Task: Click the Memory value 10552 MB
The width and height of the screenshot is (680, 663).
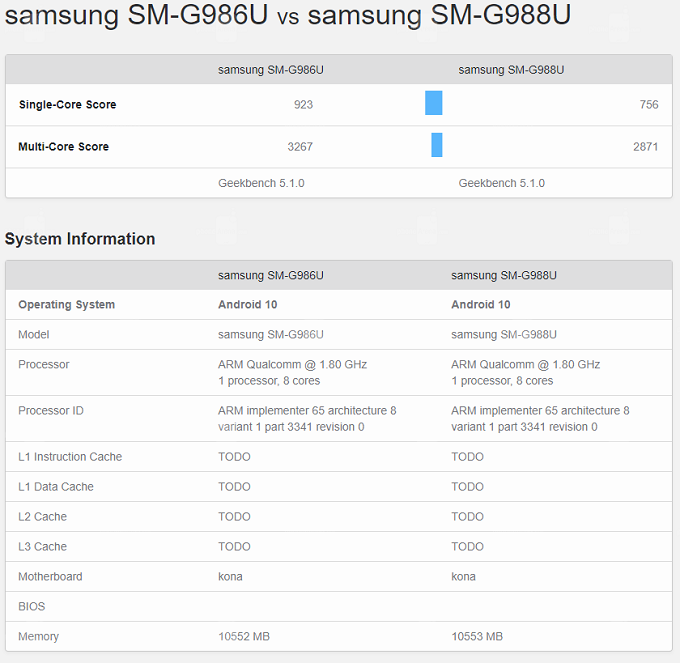Action: (x=244, y=636)
